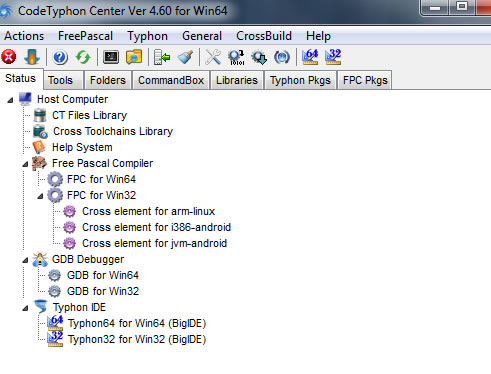The height and width of the screenshot is (374, 491).
Task: Switch to the CommandBox tab
Action: click(171, 80)
